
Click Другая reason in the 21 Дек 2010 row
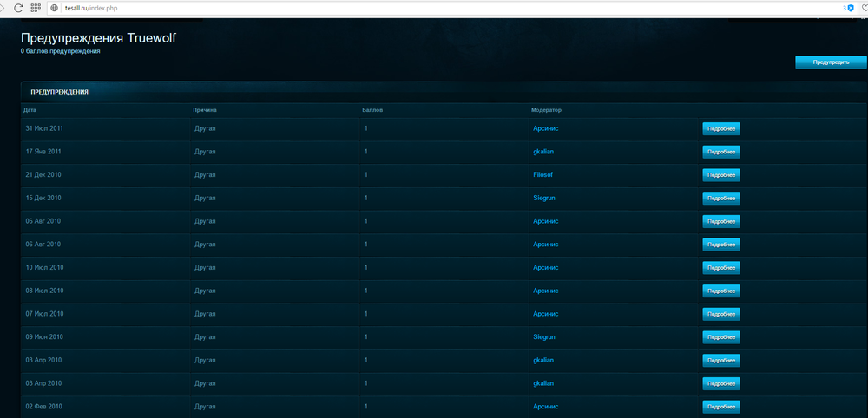point(205,174)
